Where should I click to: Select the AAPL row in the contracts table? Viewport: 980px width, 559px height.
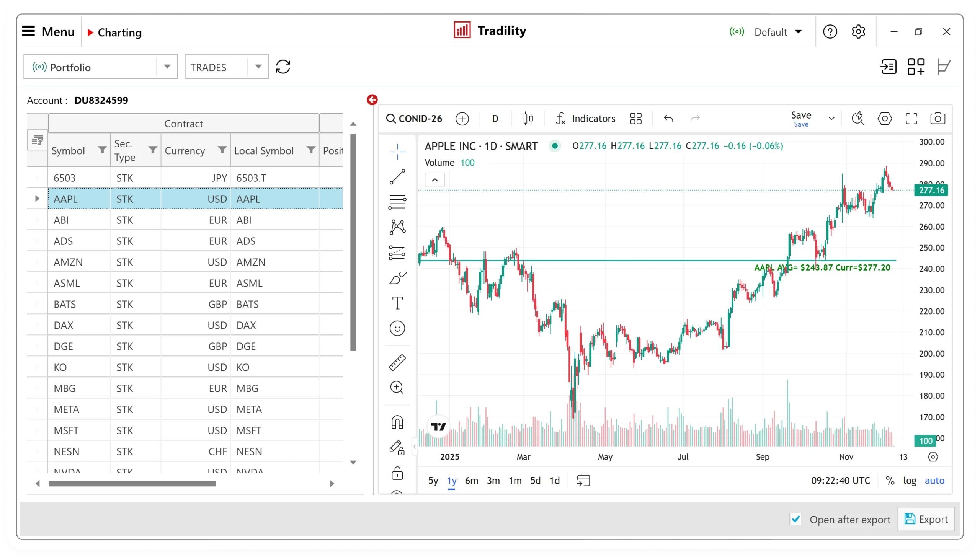point(154,199)
